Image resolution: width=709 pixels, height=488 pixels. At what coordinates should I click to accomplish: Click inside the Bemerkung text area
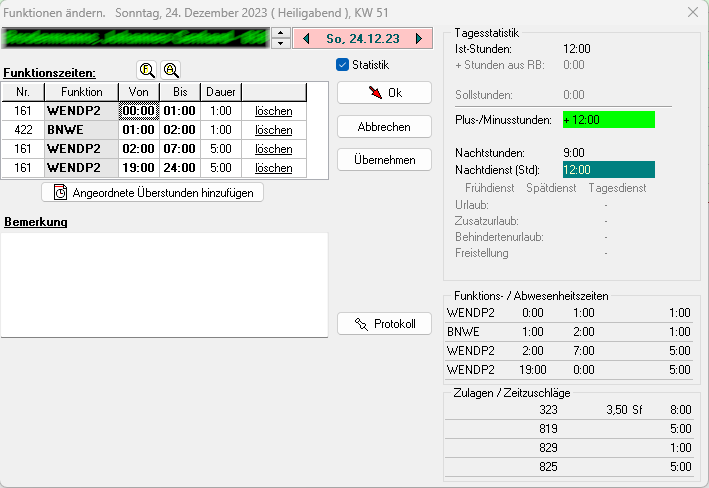coord(165,284)
